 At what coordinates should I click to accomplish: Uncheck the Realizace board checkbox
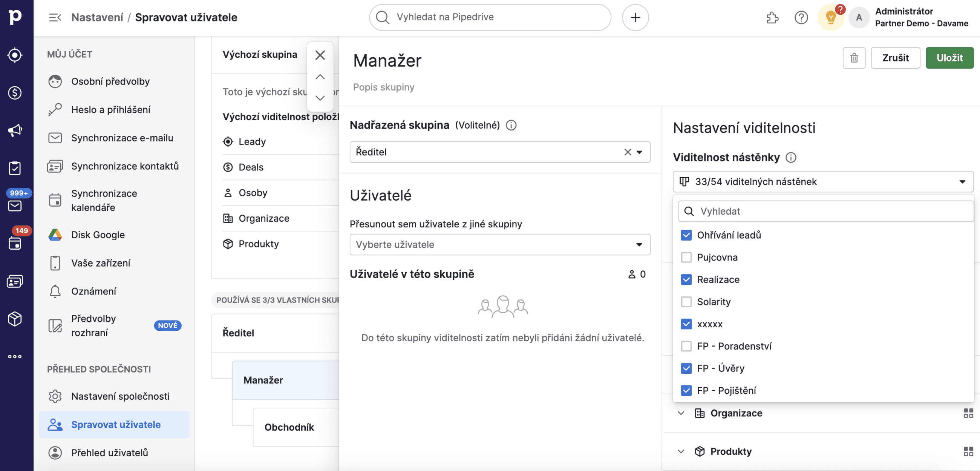coord(686,279)
